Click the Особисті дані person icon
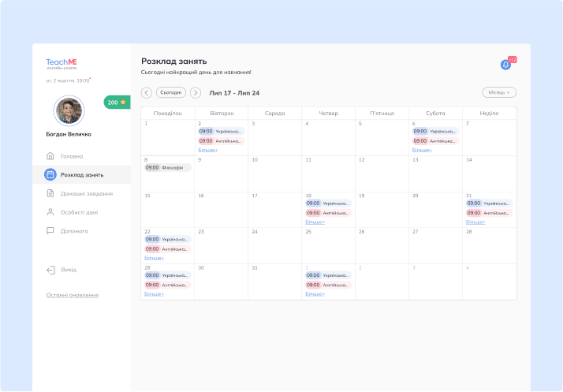 [x=50, y=212]
